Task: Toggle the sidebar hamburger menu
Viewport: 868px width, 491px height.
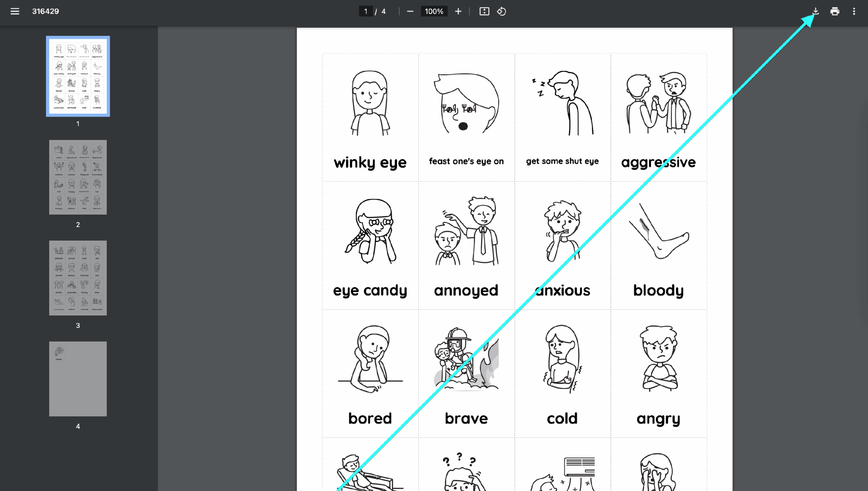Action: [15, 11]
